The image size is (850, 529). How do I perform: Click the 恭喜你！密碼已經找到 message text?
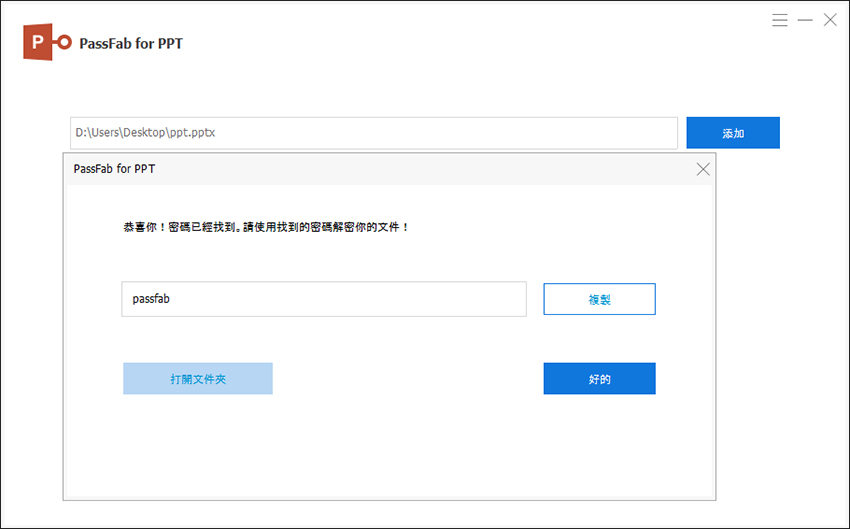[266, 227]
